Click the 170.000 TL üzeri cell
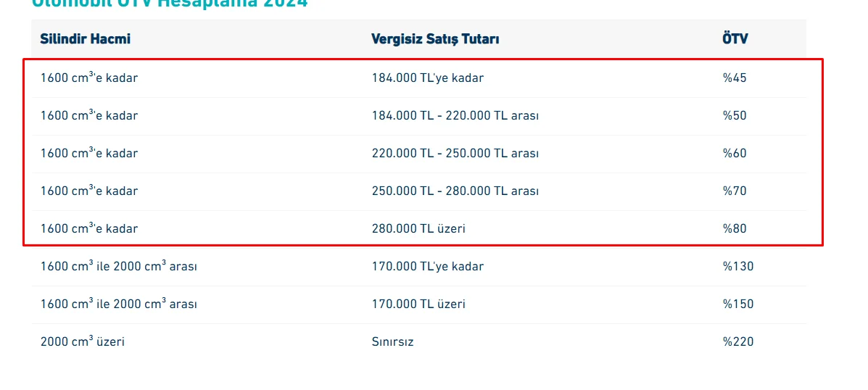The width and height of the screenshot is (868, 390). click(418, 304)
